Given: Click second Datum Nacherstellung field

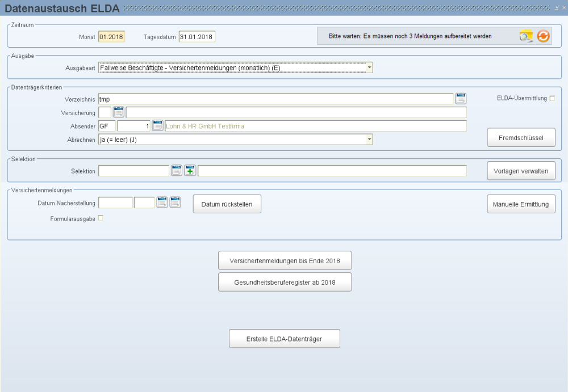Looking at the screenshot, I should (144, 203).
